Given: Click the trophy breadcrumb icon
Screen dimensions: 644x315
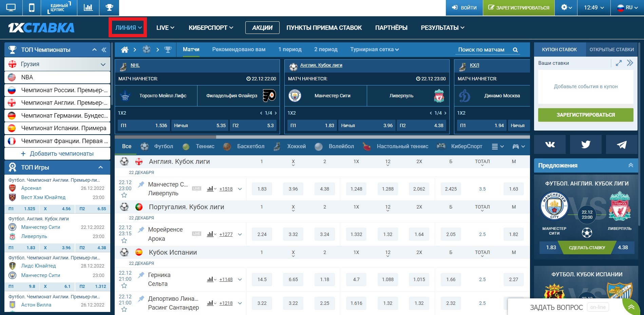Looking at the screenshot, I should pos(168,50).
